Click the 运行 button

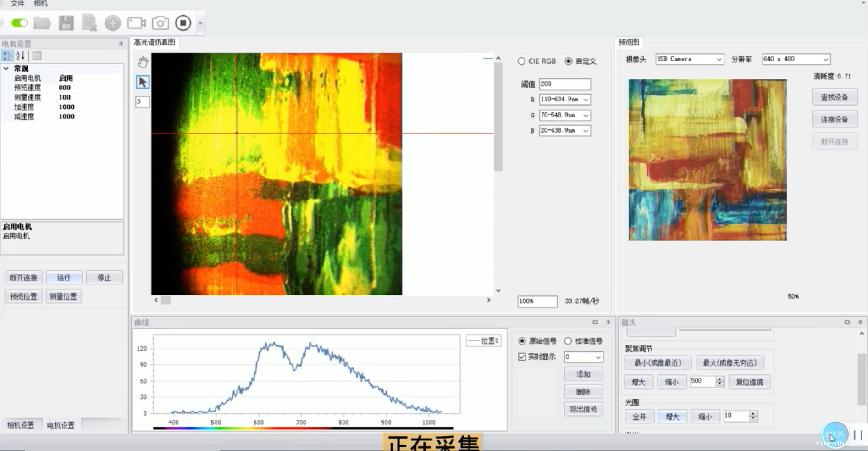tap(64, 278)
